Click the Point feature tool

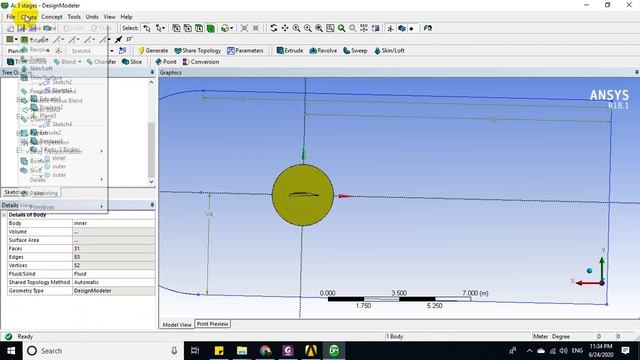(x=166, y=62)
